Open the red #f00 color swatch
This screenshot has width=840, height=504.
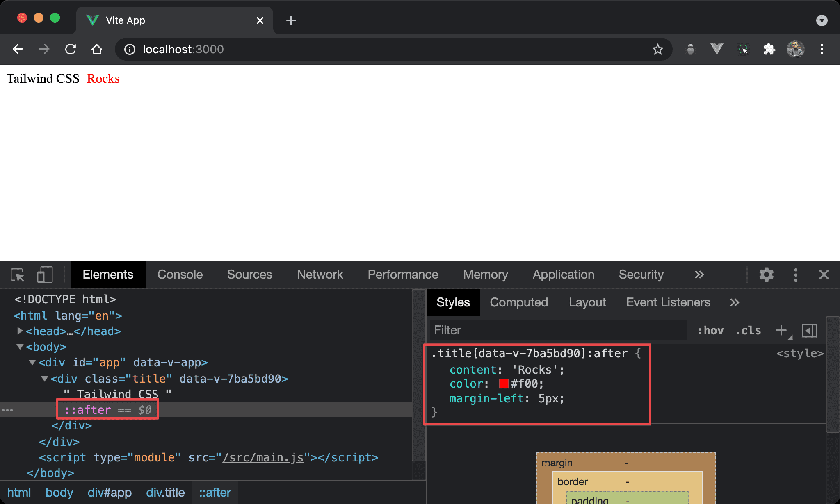(x=503, y=384)
